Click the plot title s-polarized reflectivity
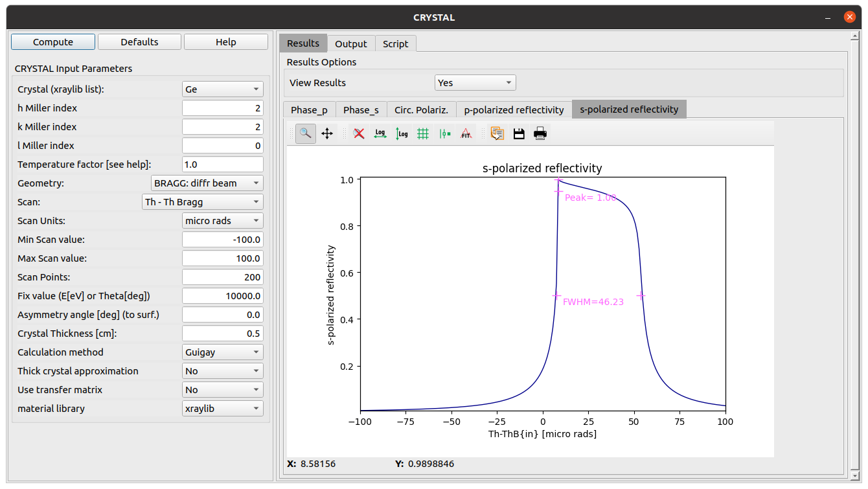 coord(543,168)
